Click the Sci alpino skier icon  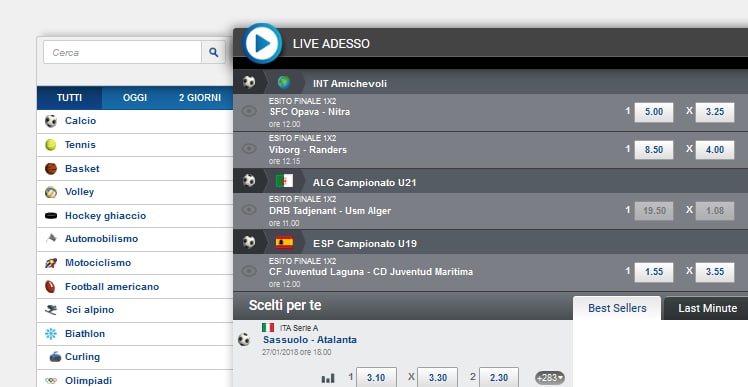pos(51,310)
